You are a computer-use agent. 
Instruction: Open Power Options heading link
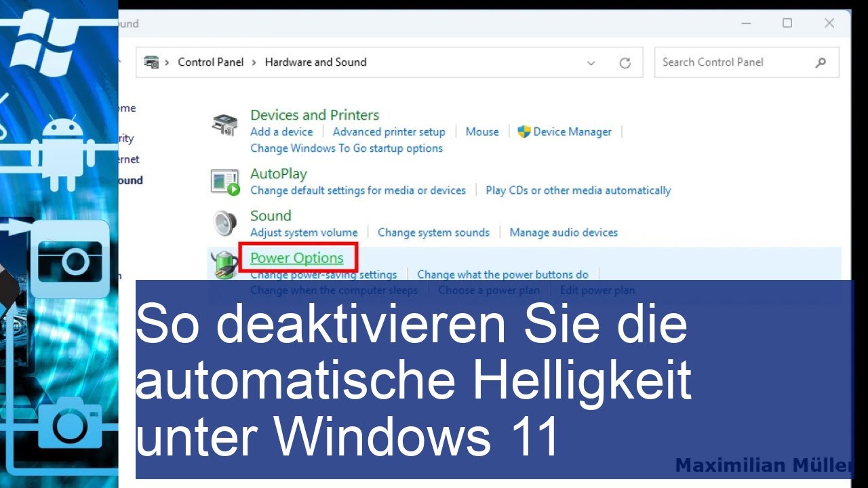coord(297,258)
